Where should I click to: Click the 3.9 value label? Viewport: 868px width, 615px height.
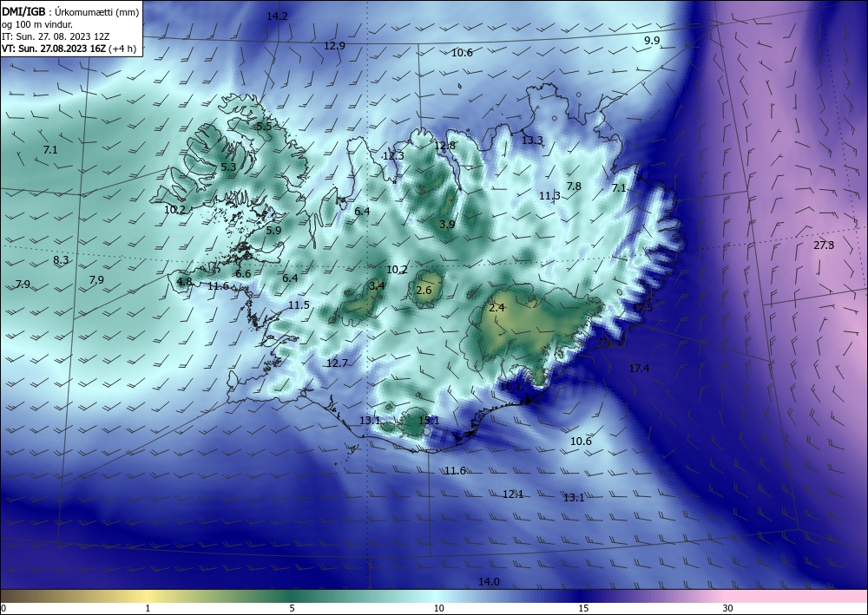point(447,225)
